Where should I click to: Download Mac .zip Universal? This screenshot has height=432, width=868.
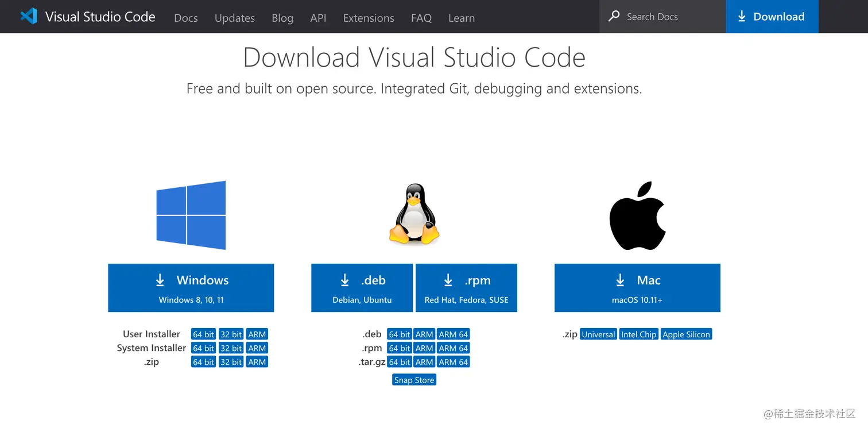coord(598,334)
